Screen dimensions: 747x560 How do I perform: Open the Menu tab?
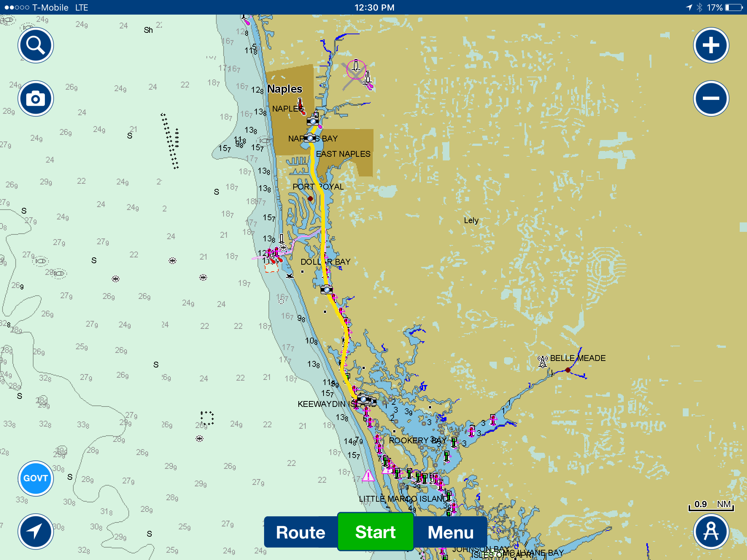(450, 532)
